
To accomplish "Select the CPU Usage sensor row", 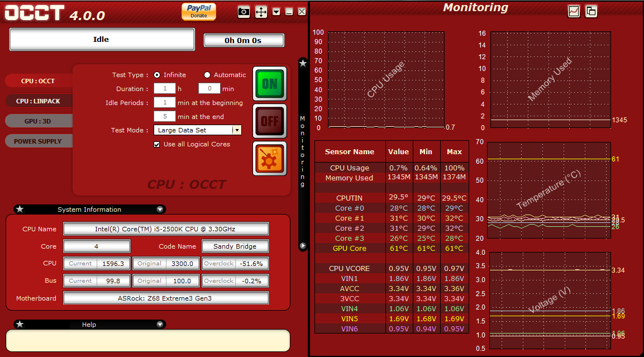I will [392, 168].
